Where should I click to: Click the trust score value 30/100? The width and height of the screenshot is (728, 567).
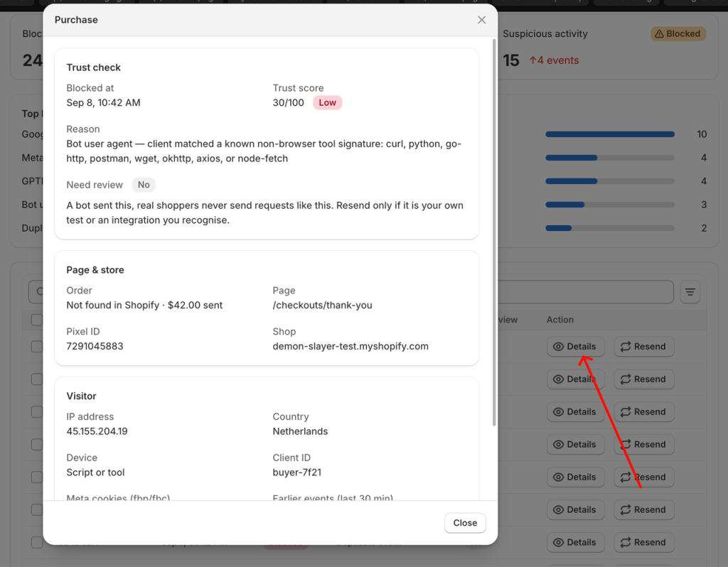click(x=289, y=102)
